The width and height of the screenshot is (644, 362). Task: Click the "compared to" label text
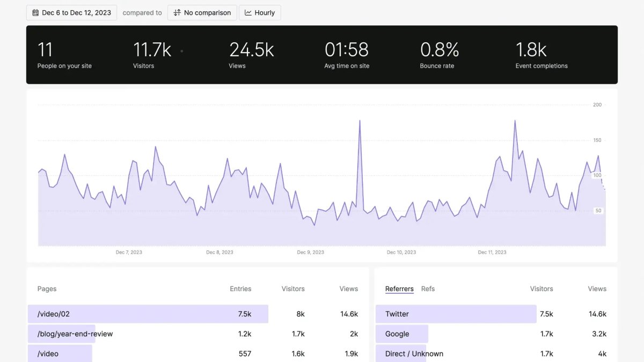142,12
